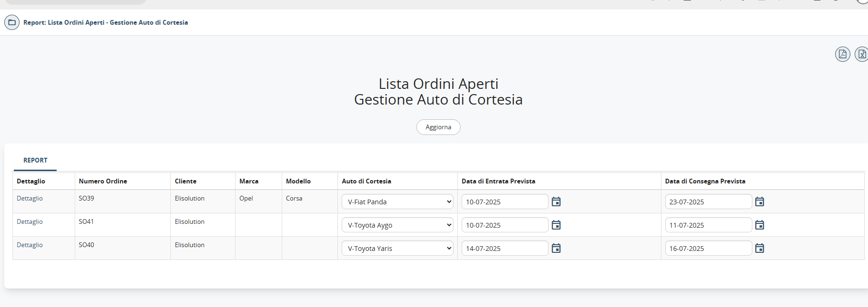The height and width of the screenshot is (307, 868).
Task: Open entry date calendar for order SO41
Action: tap(556, 225)
